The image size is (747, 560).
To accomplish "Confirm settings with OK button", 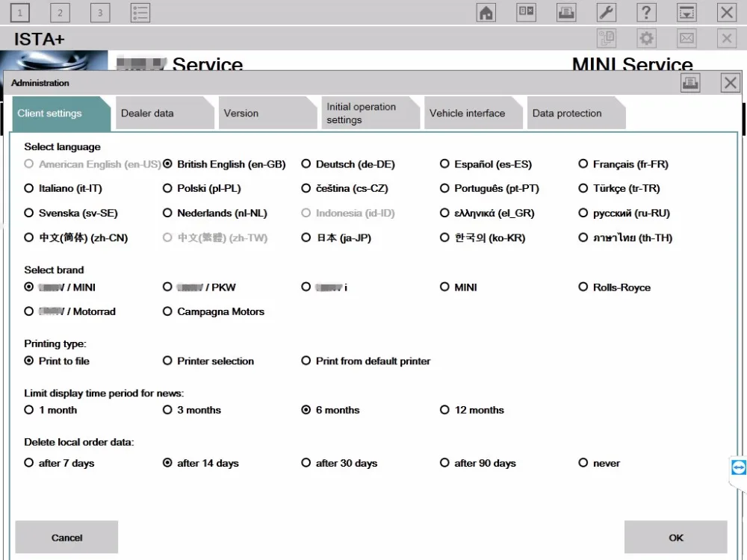I will coord(676,538).
